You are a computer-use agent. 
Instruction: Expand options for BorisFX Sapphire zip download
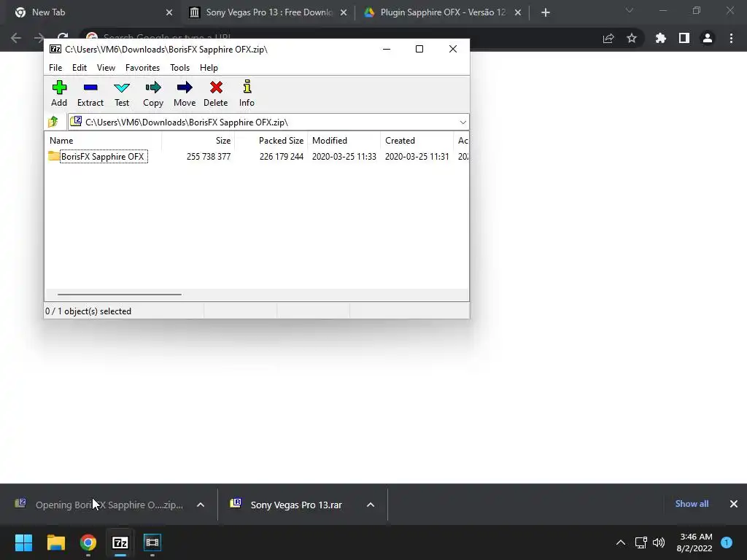point(201,505)
